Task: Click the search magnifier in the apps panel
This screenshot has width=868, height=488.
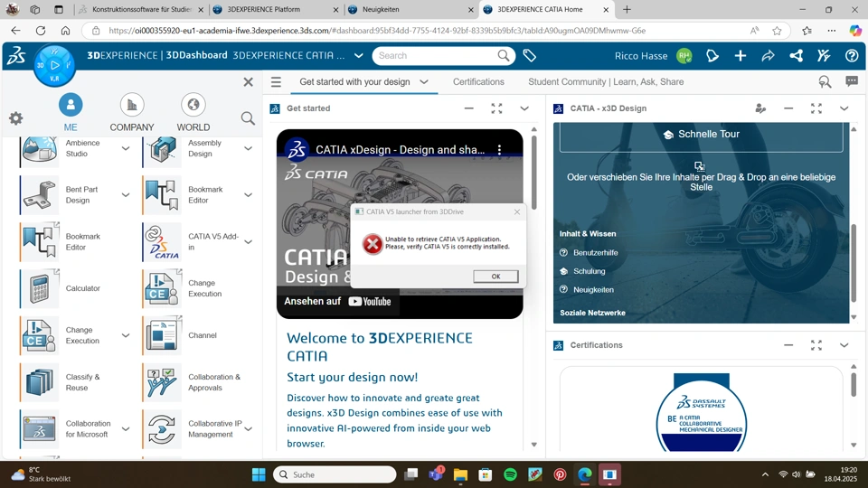Action: [x=248, y=117]
